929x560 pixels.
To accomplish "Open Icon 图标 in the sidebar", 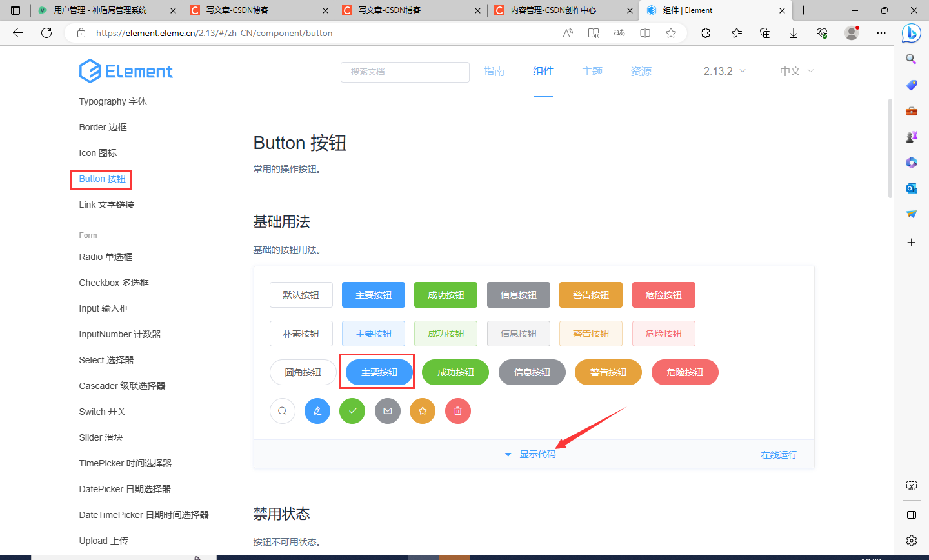I will (98, 153).
